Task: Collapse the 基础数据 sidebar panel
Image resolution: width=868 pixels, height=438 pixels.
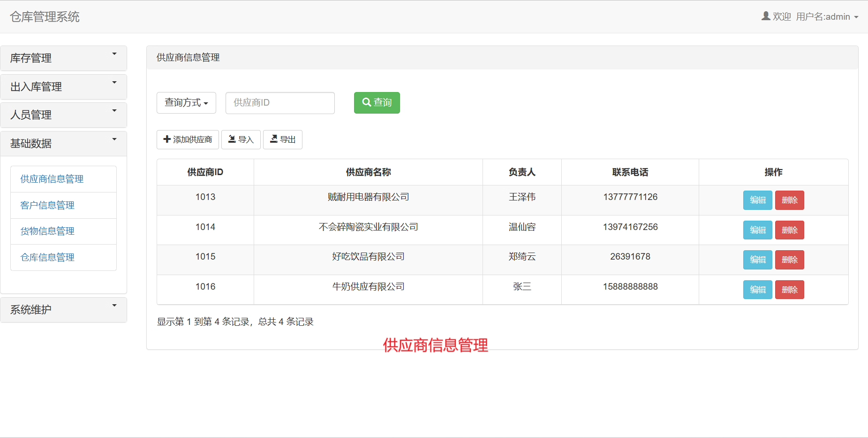Action: pyautogui.click(x=64, y=144)
